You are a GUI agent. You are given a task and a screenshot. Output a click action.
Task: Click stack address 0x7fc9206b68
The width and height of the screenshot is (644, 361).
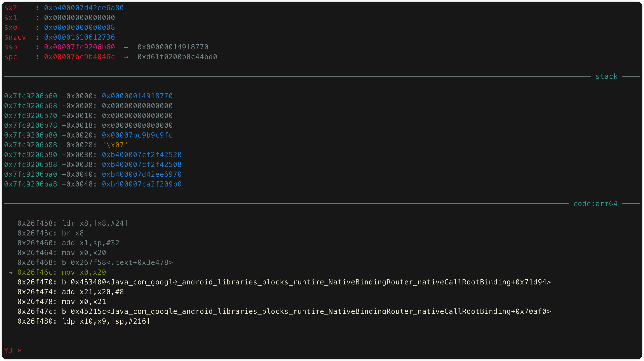coord(30,106)
